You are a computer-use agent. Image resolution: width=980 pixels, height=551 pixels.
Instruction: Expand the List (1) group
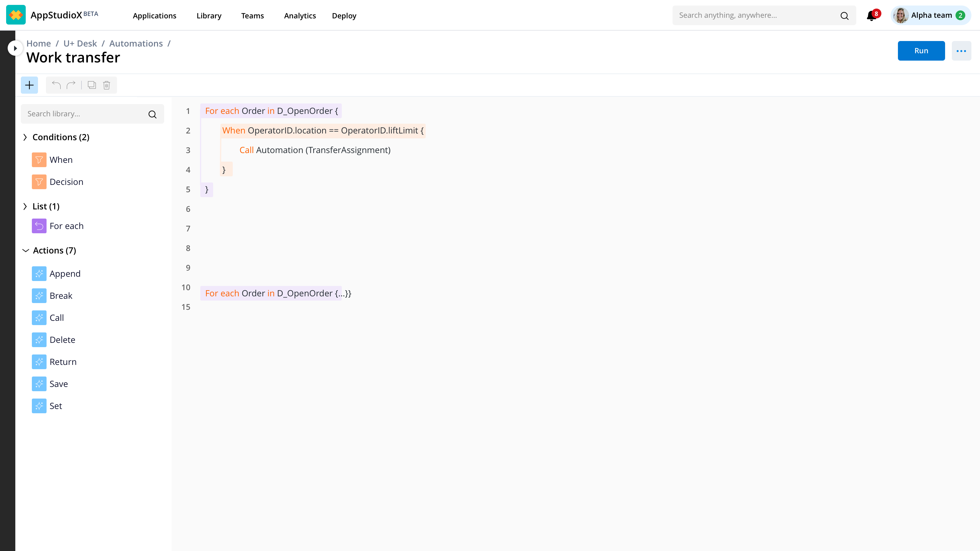pos(25,207)
